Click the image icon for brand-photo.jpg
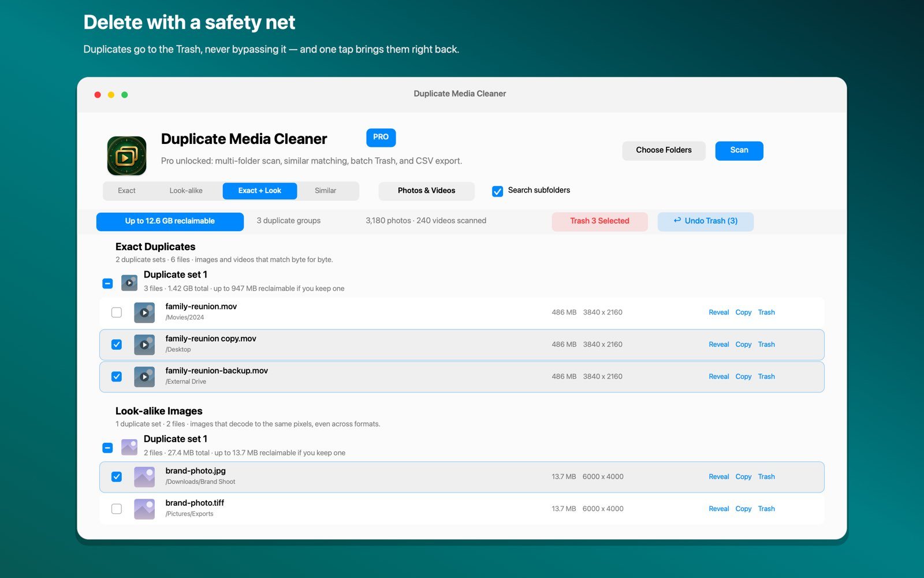The height and width of the screenshot is (578, 924). click(x=144, y=477)
